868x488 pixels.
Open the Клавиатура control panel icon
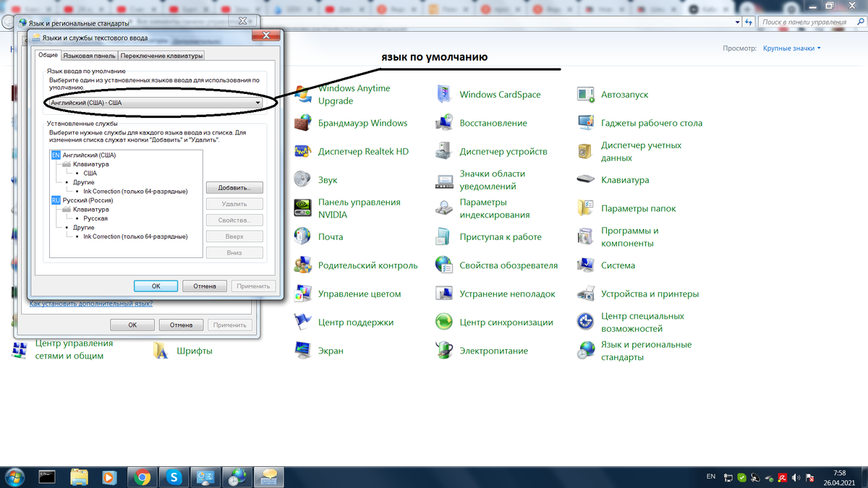point(586,180)
